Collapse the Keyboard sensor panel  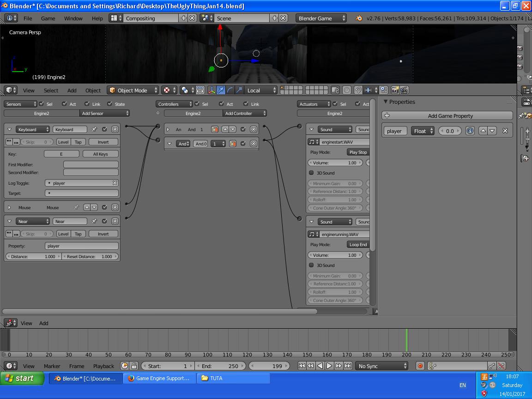click(10, 129)
